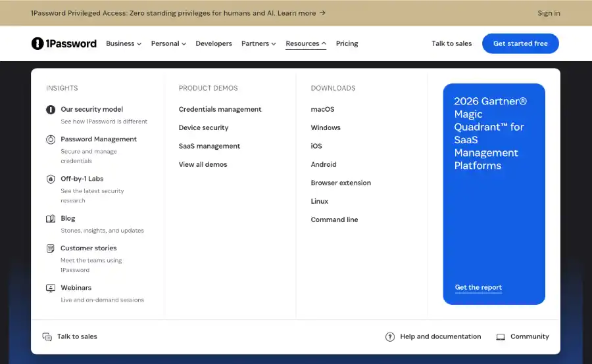The height and width of the screenshot is (364, 592).
Task: Expand the Personal menu
Action: [x=168, y=43]
